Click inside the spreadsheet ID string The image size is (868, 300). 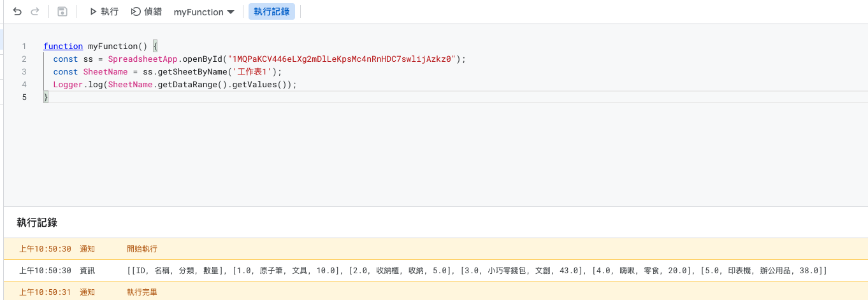(344, 59)
